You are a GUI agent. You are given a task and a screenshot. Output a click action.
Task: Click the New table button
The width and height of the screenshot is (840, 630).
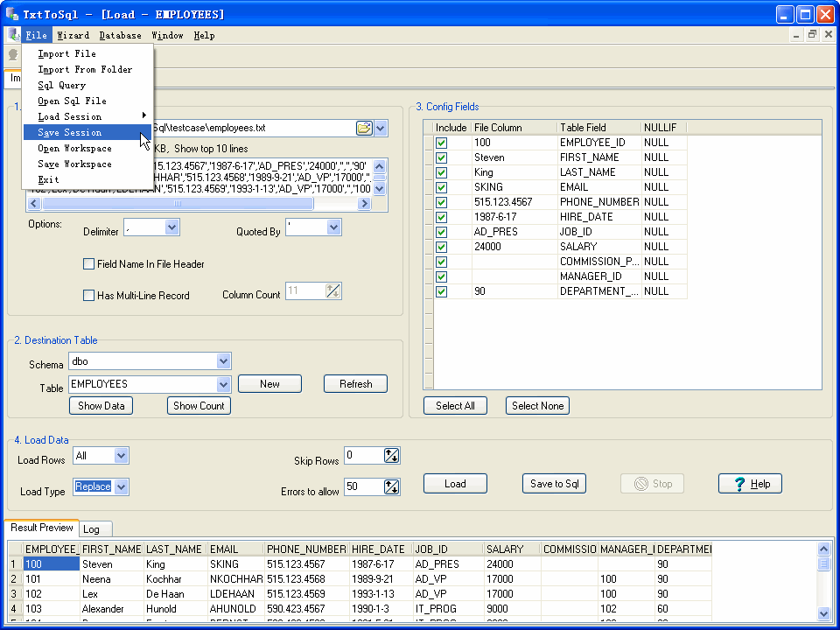click(x=270, y=384)
